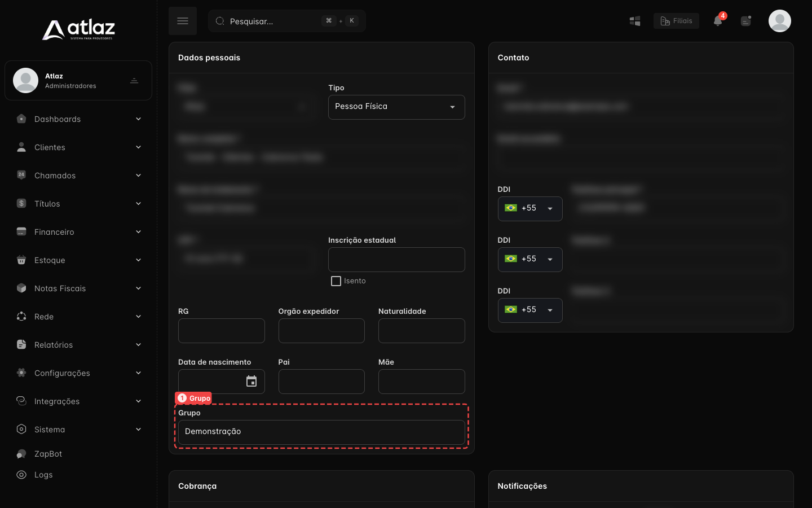Collapse the Atlaz Administradores profile card toggle
Image resolution: width=812 pixels, height=508 pixels.
tap(134, 81)
